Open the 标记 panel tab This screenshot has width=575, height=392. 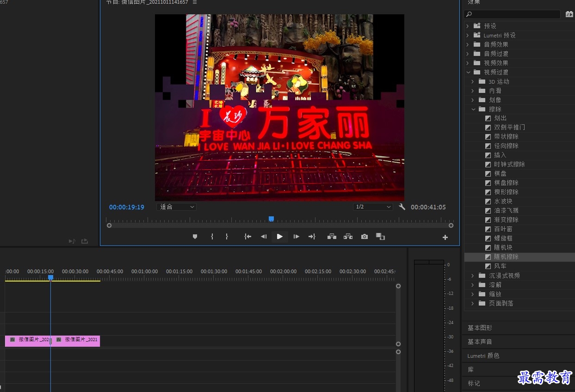tap(474, 383)
